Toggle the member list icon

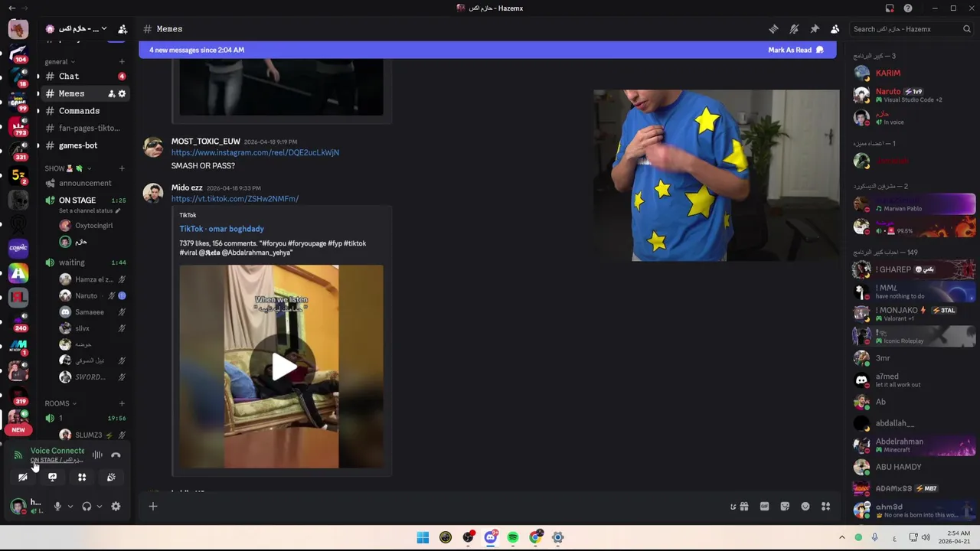click(835, 29)
